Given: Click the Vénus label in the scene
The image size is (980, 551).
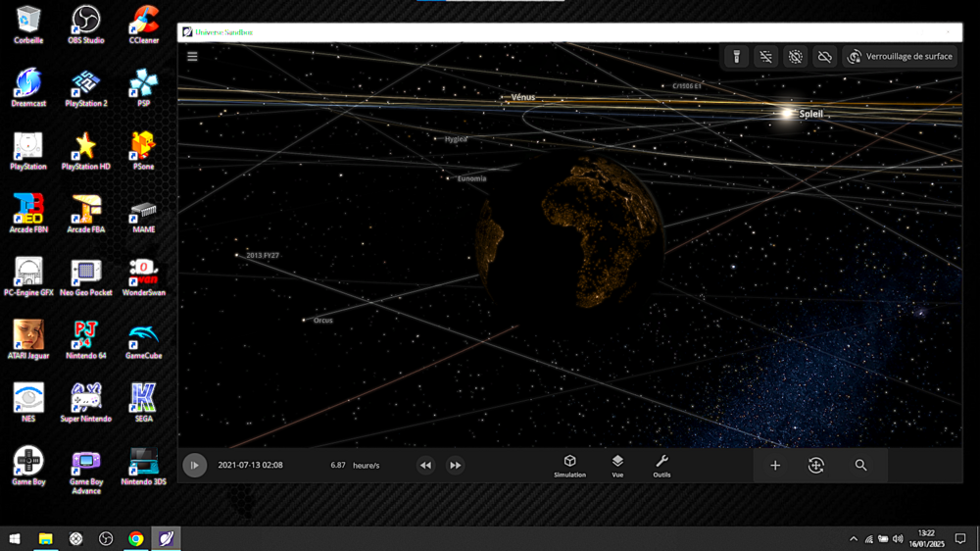Looking at the screenshot, I should [x=523, y=97].
